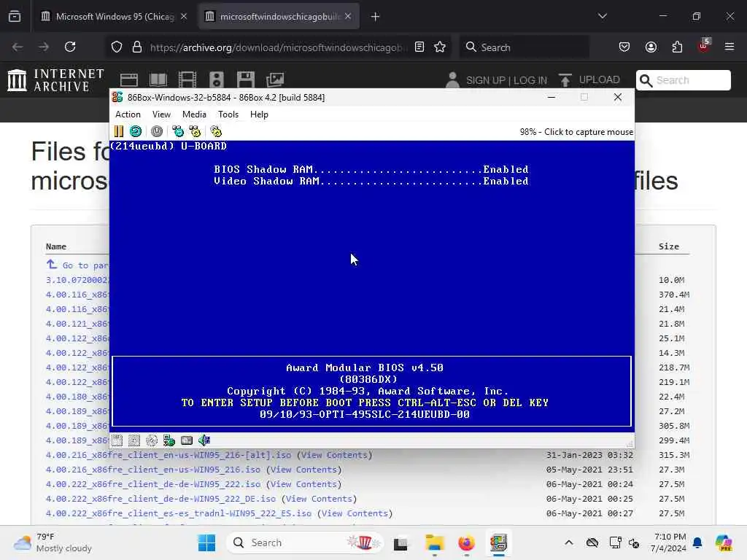Click the ACPI power shutdown icon
The width and height of the screenshot is (747, 560).
pyautogui.click(x=157, y=131)
